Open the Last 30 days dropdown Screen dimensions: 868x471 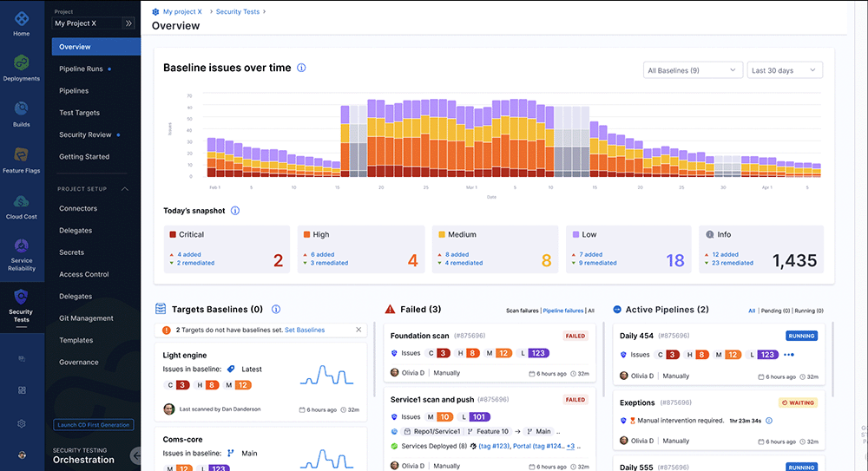pos(784,70)
